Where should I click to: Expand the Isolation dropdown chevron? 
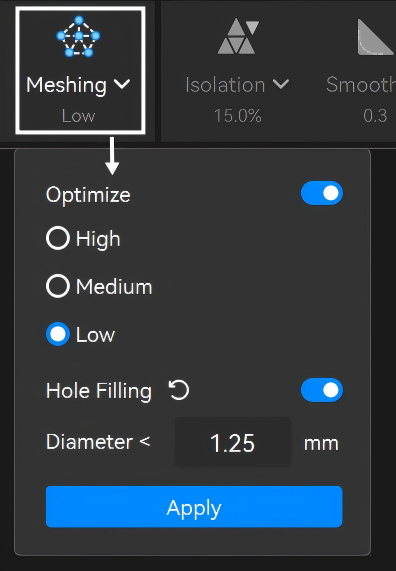[281, 84]
